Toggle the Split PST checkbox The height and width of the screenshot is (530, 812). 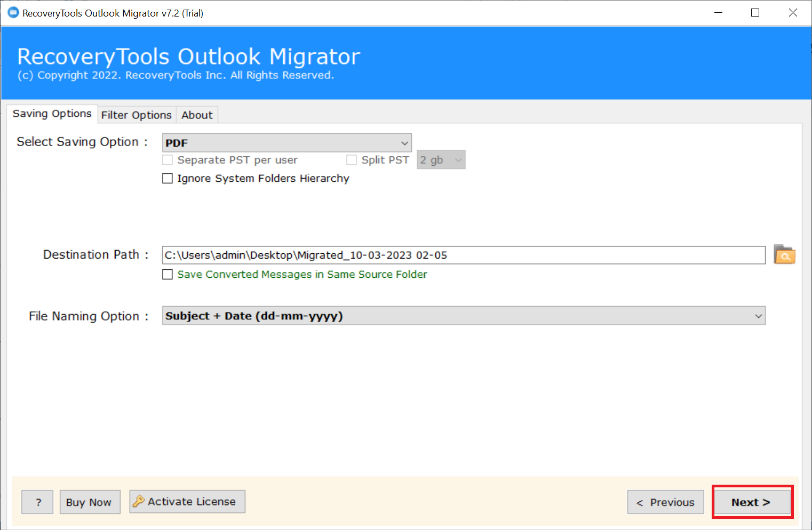click(352, 160)
